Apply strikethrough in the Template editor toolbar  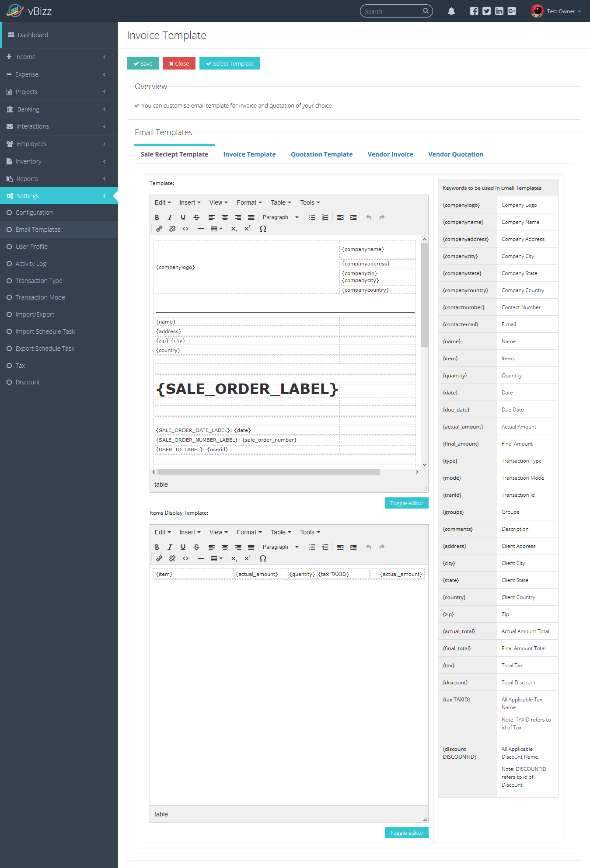(x=196, y=217)
